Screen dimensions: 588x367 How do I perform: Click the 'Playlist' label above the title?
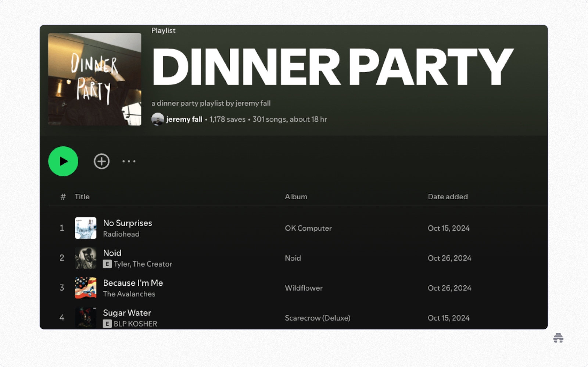164,31
